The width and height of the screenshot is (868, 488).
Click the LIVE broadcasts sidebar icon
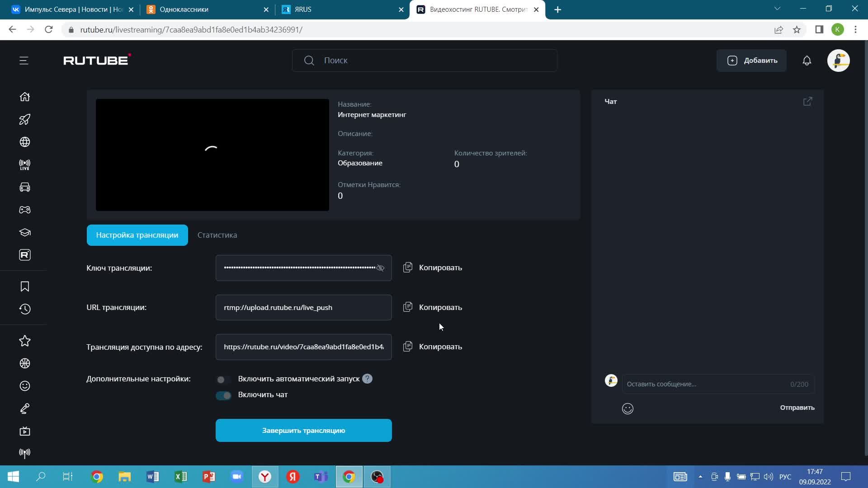[25, 165]
